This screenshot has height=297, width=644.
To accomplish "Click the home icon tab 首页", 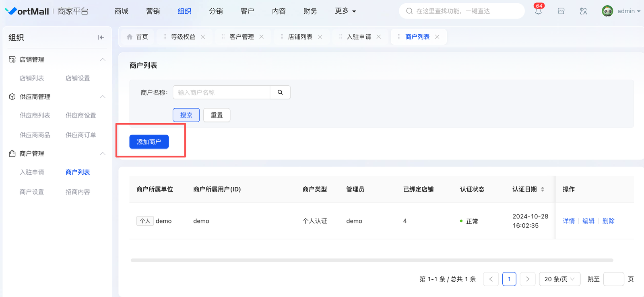I will (x=137, y=37).
